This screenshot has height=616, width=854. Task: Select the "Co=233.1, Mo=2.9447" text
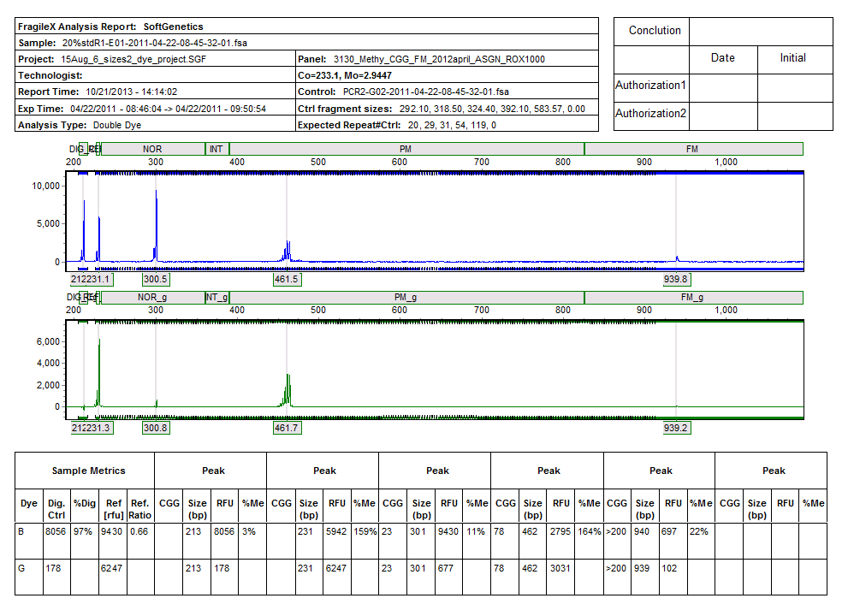[x=345, y=75]
